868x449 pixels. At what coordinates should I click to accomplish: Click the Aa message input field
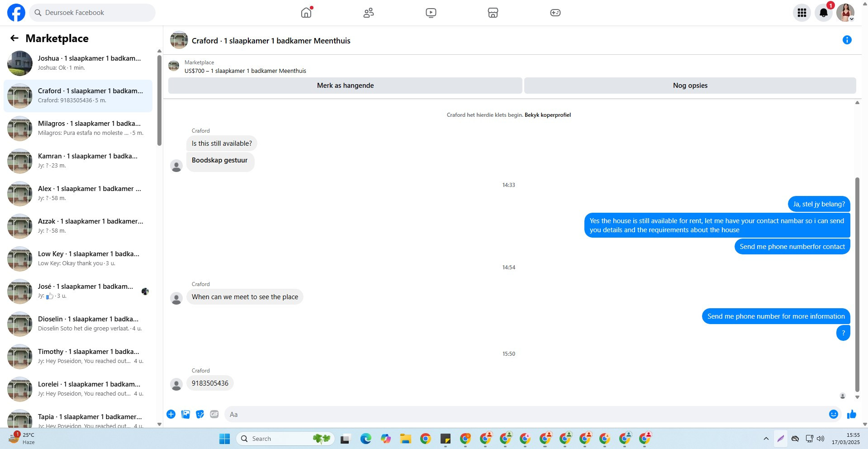[527, 414]
